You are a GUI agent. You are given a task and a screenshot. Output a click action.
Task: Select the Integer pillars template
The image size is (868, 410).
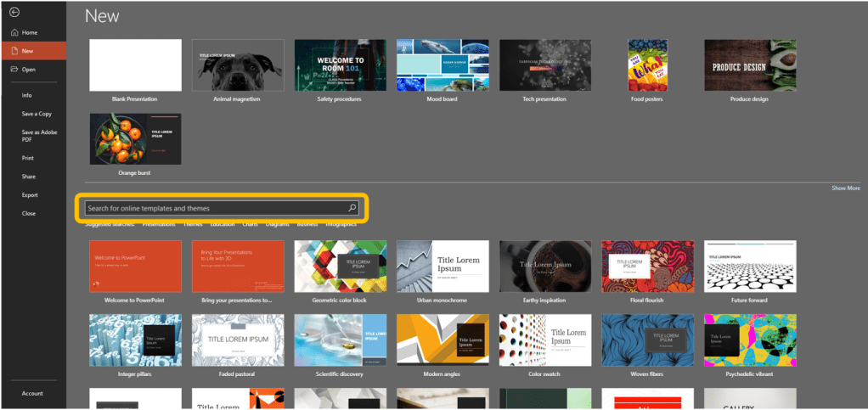(x=135, y=340)
